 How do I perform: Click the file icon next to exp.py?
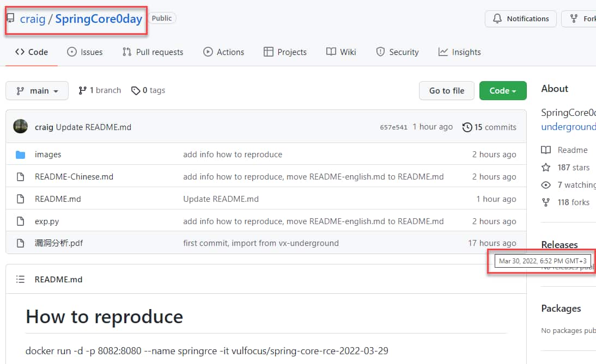point(21,221)
